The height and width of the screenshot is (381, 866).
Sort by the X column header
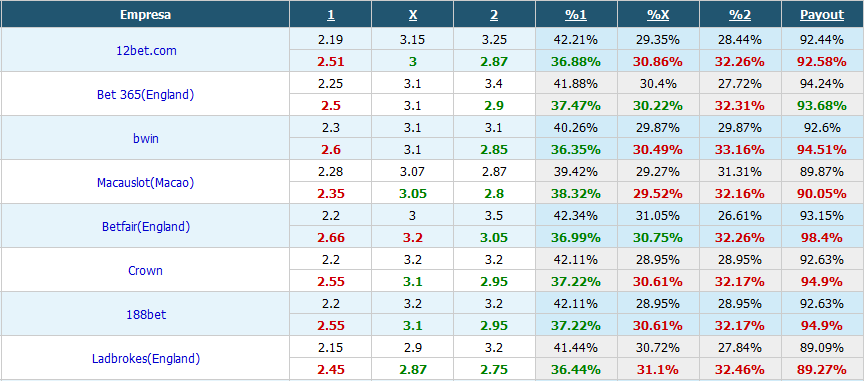click(413, 15)
